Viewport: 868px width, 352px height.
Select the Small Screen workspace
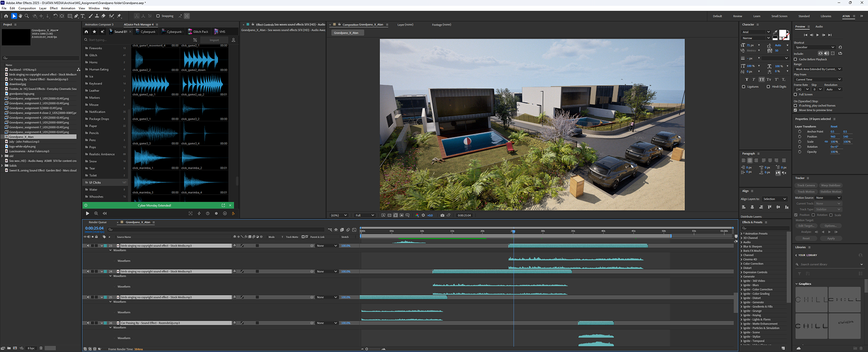coord(779,16)
